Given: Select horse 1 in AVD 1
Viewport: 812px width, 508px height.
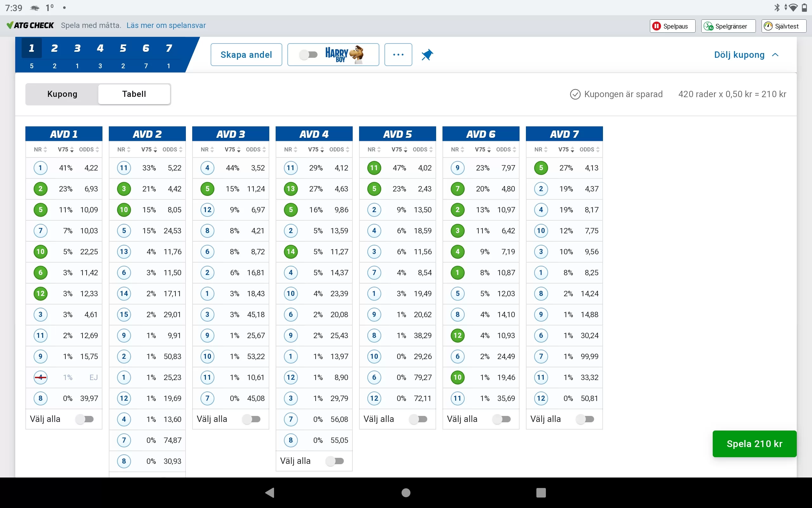Looking at the screenshot, I should (x=41, y=168).
